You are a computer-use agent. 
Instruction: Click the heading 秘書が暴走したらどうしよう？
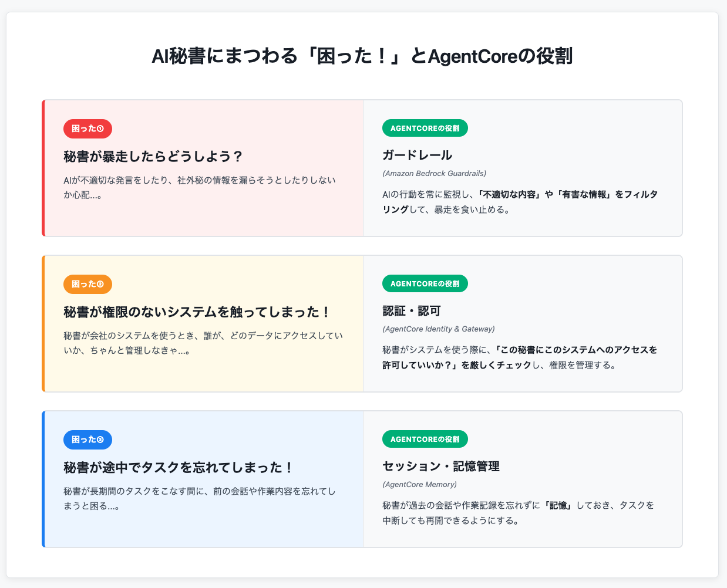(153, 157)
